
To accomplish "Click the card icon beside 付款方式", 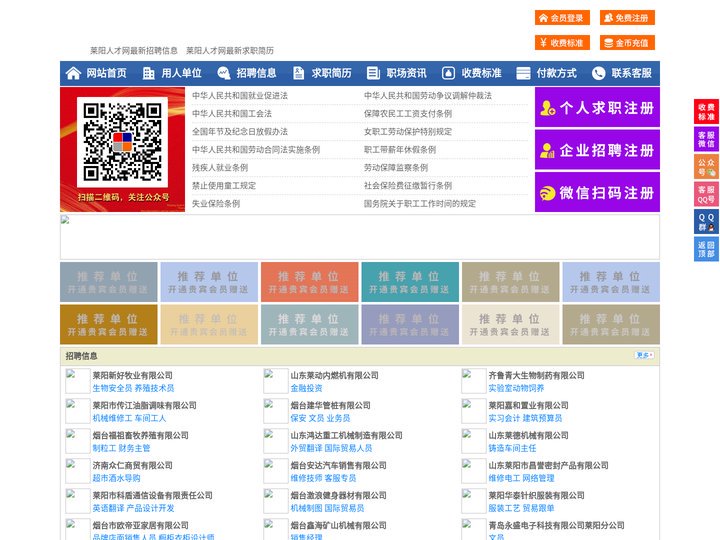I will (x=523, y=73).
